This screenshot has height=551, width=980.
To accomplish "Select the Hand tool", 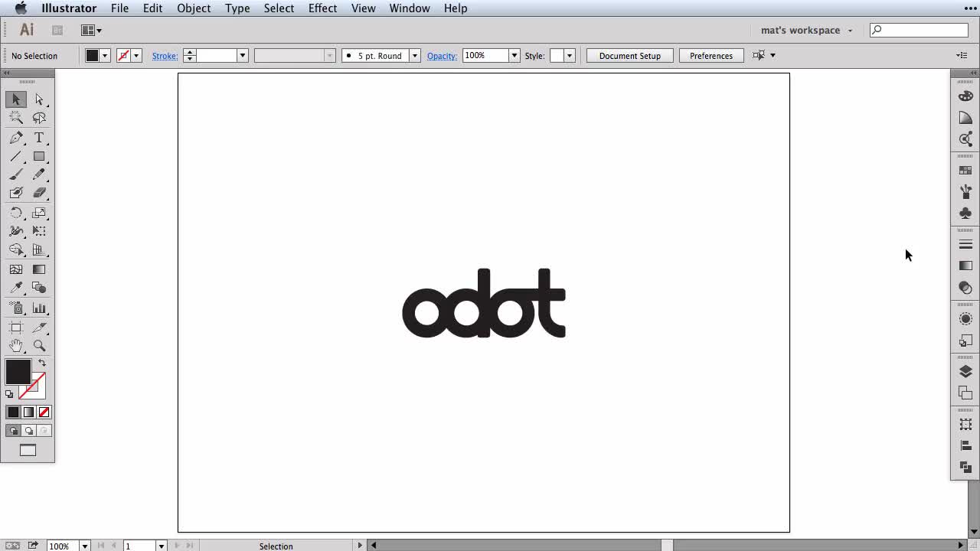I will pos(16,346).
